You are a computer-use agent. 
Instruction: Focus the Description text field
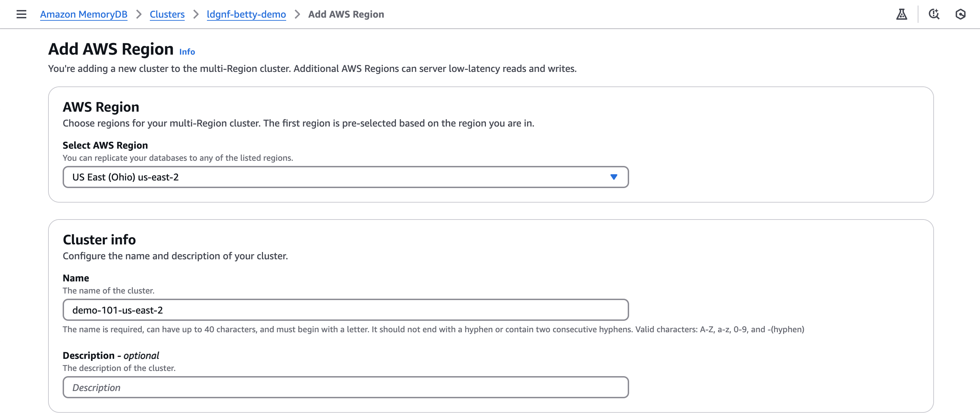coord(345,387)
